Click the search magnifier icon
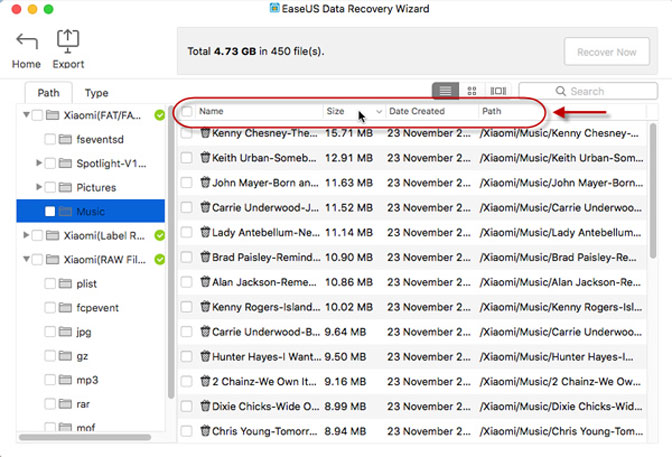Image resolution: width=672 pixels, height=457 pixels. [x=560, y=91]
